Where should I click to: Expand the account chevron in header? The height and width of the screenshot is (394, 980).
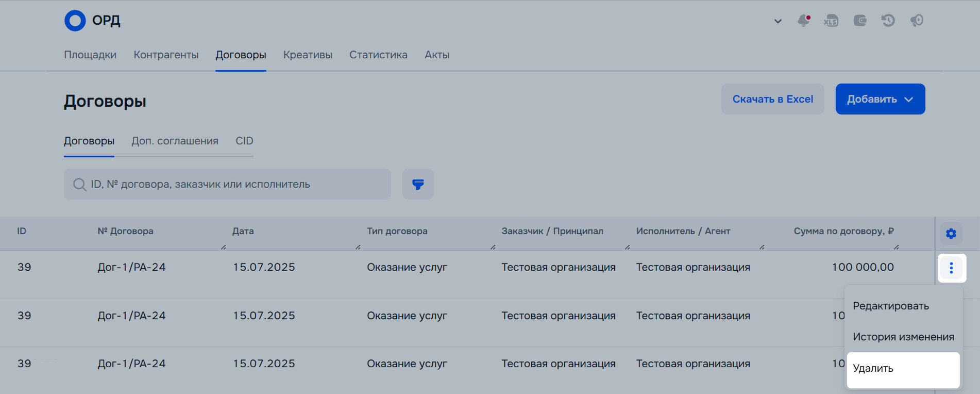778,21
